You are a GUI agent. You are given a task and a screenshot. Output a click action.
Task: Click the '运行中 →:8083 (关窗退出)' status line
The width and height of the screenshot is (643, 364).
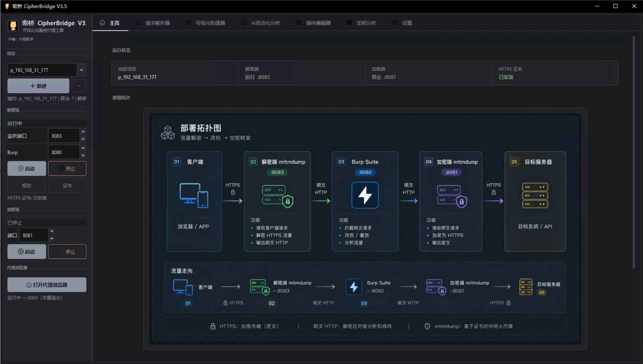point(35,298)
